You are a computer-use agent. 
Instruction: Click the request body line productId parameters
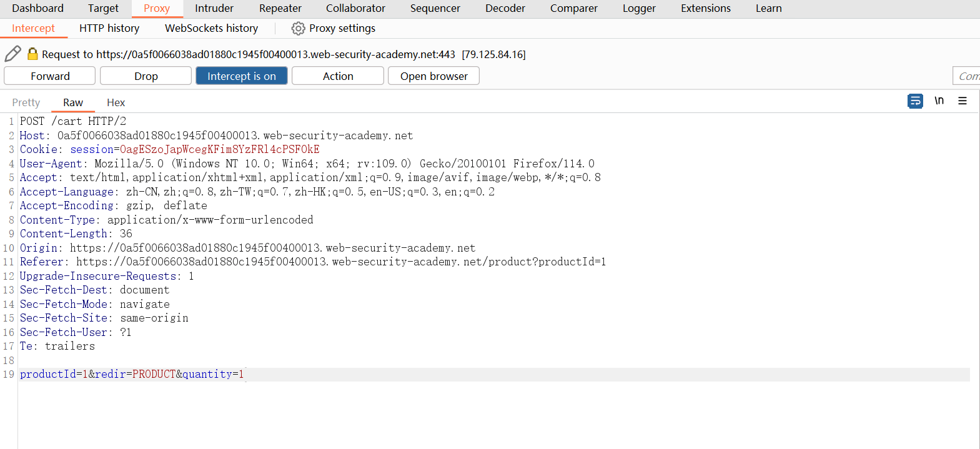pyautogui.click(x=132, y=375)
